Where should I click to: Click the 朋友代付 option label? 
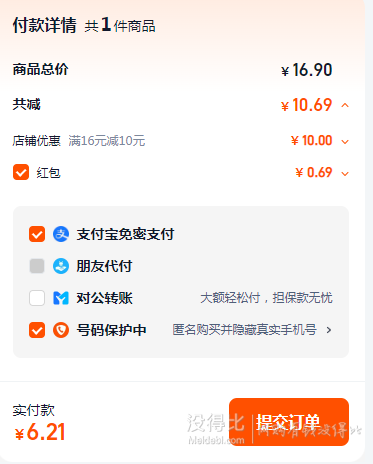(x=104, y=266)
